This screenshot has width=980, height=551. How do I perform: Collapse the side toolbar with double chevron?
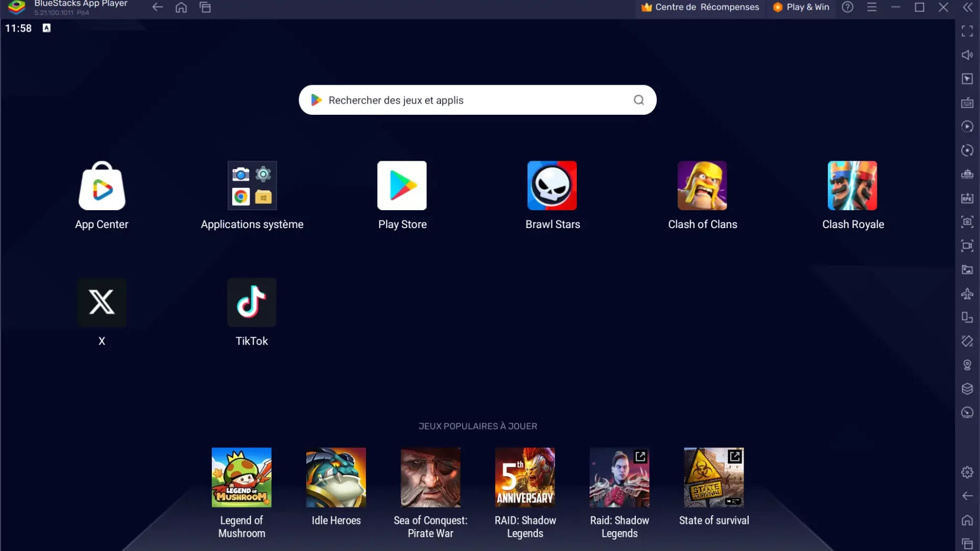[x=968, y=7]
